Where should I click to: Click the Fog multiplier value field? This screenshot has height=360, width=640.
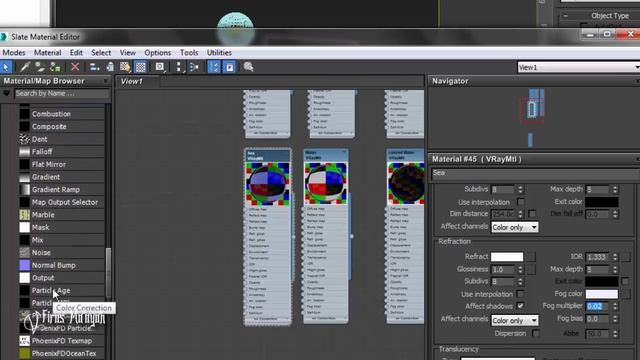pos(598,306)
